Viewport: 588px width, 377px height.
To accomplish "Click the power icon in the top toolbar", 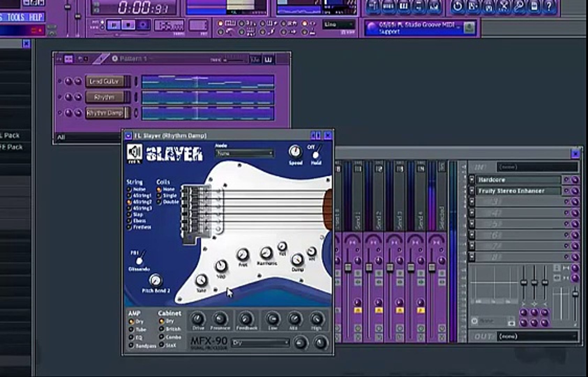I will point(457,6).
